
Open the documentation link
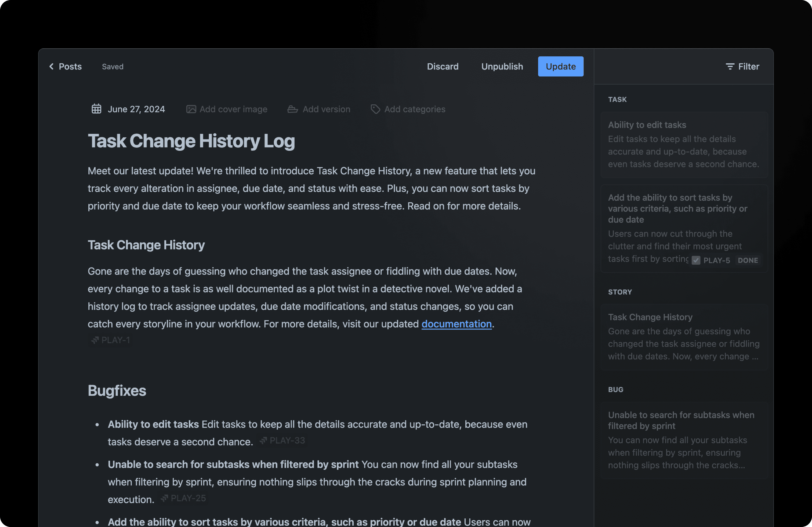click(x=456, y=324)
